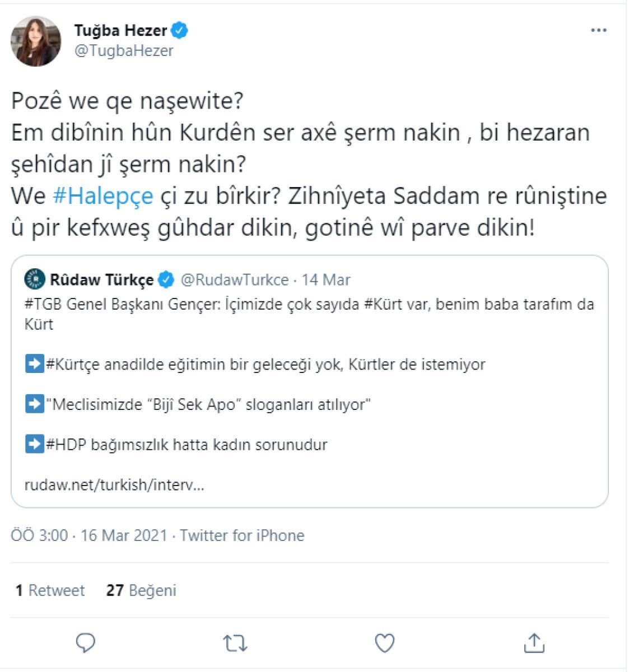
Task: Click the #Halepçe hashtag link
Action: pyautogui.click(x=102, y=197)
